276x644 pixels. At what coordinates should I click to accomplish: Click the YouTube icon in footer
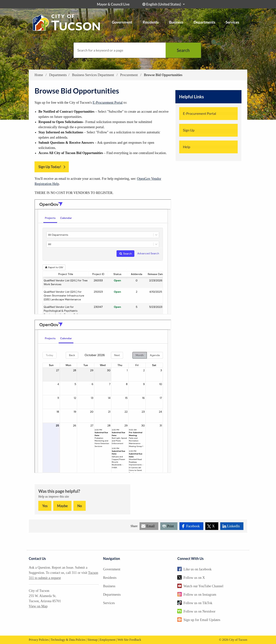tap(180, 586)
